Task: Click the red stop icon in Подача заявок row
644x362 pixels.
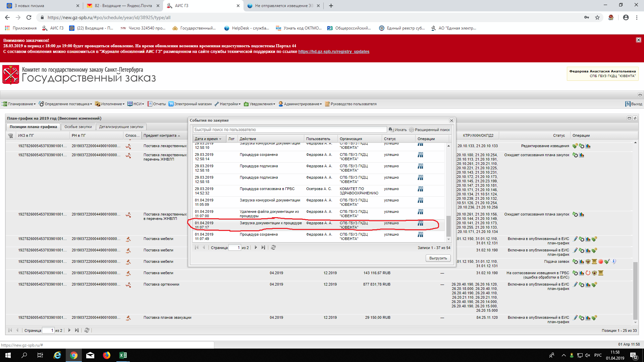Action: pyautogui.click(x=601, y=262)
